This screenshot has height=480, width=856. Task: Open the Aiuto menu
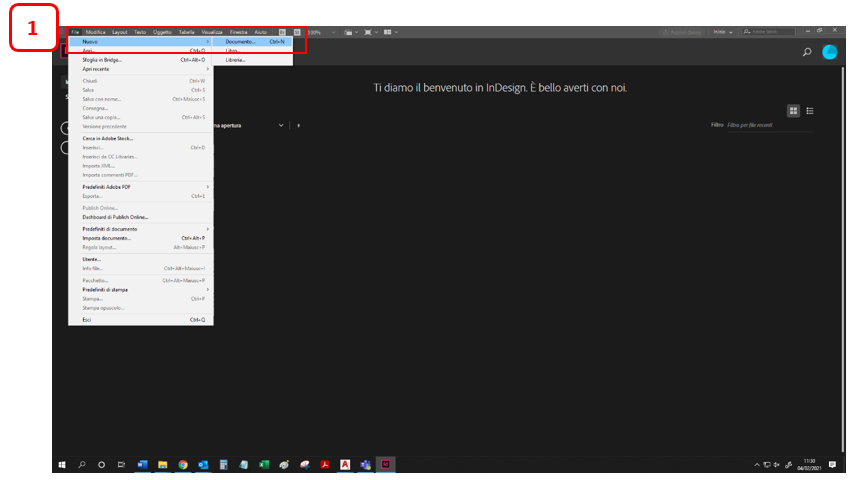point(261,32)
